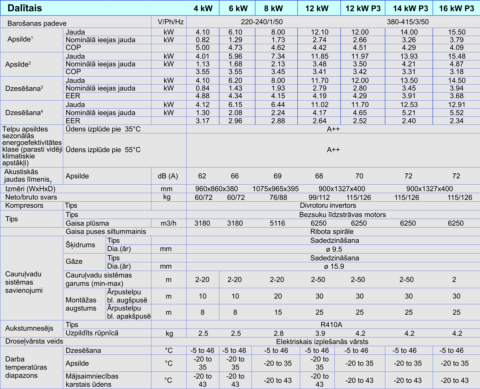
Task: Select the 12 kW P3 column header
Action: (363, 8)
